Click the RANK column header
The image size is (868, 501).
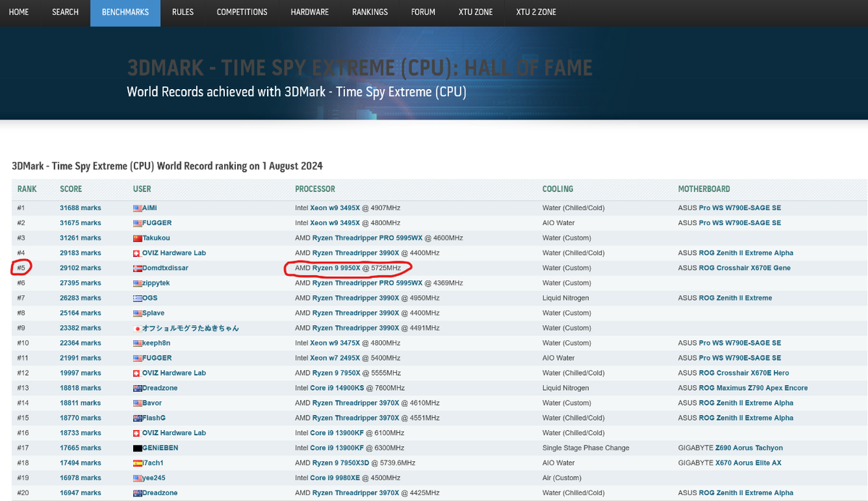click(x=27, y=189)
